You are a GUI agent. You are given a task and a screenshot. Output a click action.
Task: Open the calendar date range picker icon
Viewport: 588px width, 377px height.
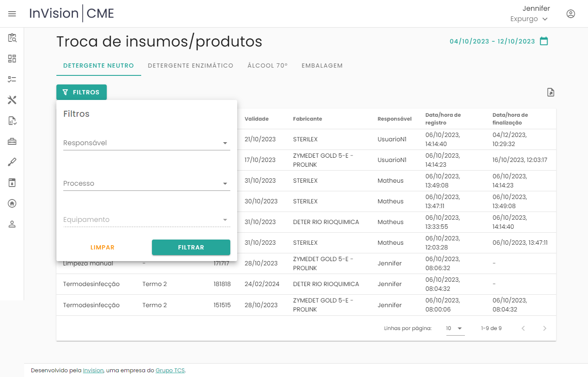coord(544,41)
